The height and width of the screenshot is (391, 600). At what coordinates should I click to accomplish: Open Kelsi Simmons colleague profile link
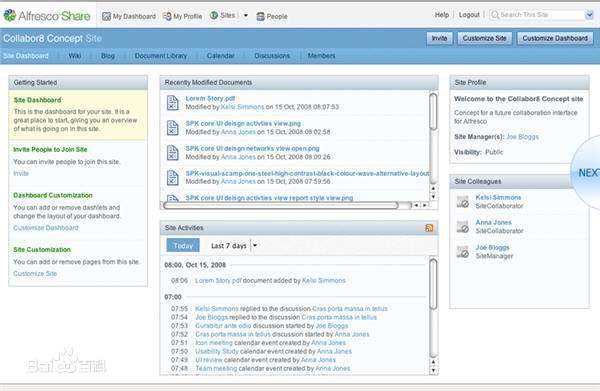498,197
